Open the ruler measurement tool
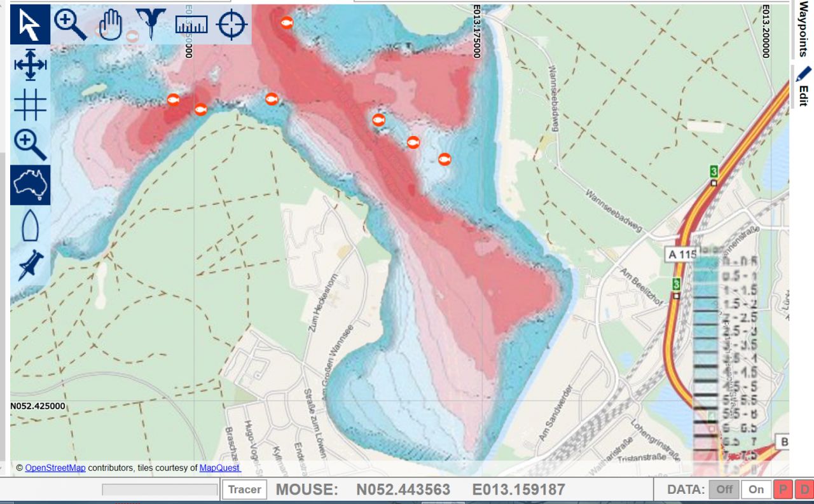The width and height of the screenshot is (814, 504). (191, 25)
